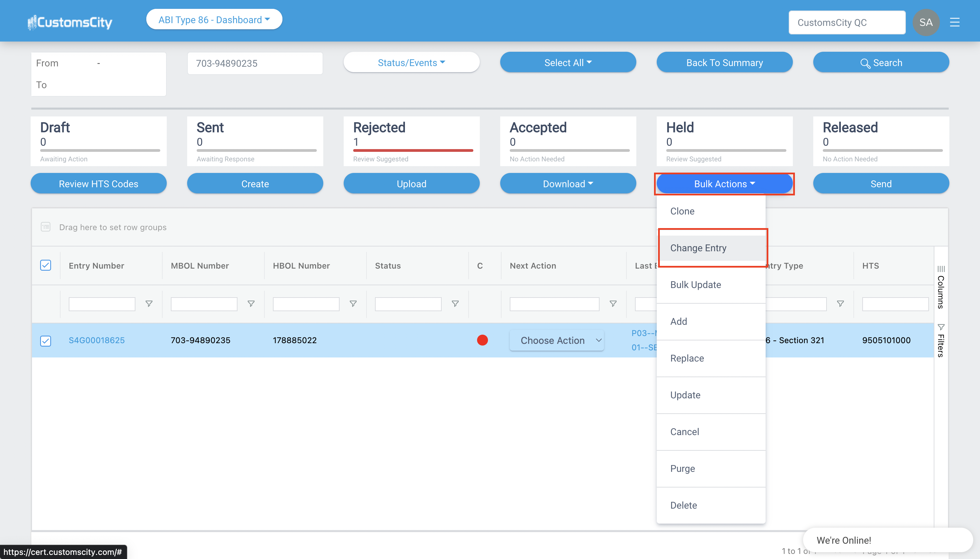Open Entry Number filter funnel
Image resolution: width=980 pixels, height=559 pixels.
pyautogui.click(x=149, y=304)
